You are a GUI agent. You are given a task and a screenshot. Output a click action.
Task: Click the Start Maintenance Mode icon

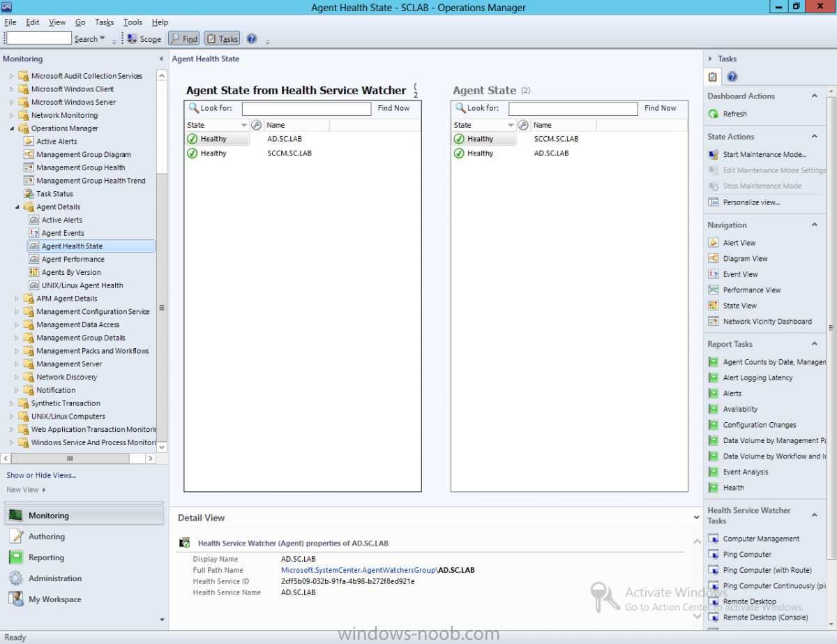pos(713,154)
